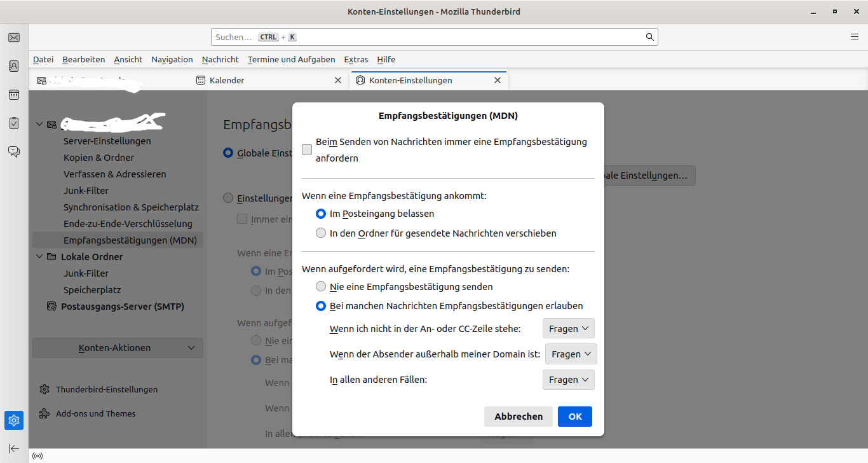Click Abbrechen button in dialog
The image size is (868, 463).
tap(519, 417)
